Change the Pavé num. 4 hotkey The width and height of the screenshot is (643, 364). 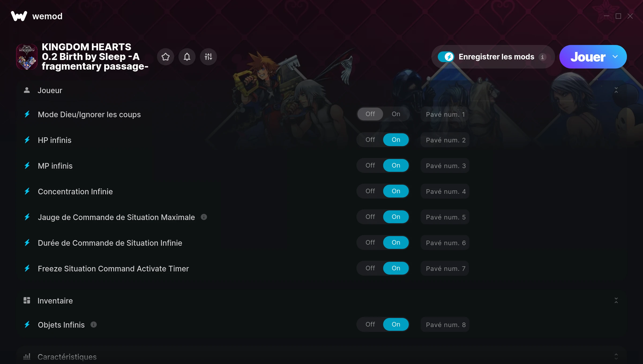[445, 191]
